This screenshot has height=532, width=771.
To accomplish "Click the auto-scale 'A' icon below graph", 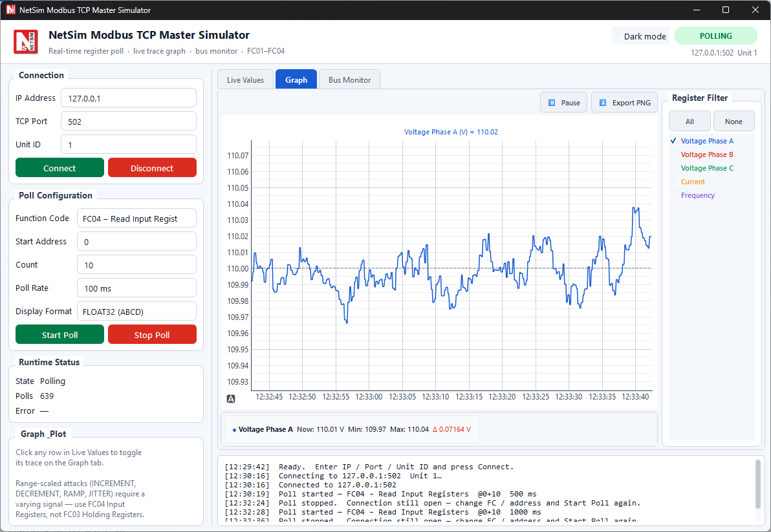I will click(231, 399).
